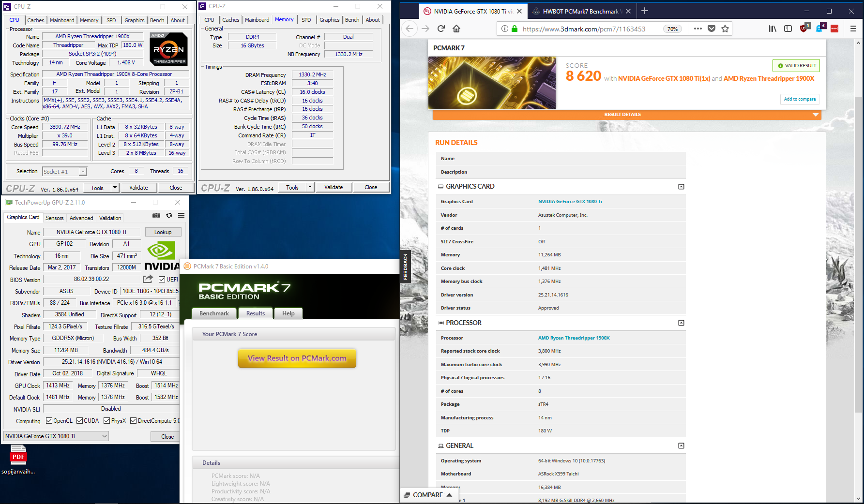Screen dimensions: 864x504
Task: Collapse the GENERAL section
Action: click(x=681, y=445)
